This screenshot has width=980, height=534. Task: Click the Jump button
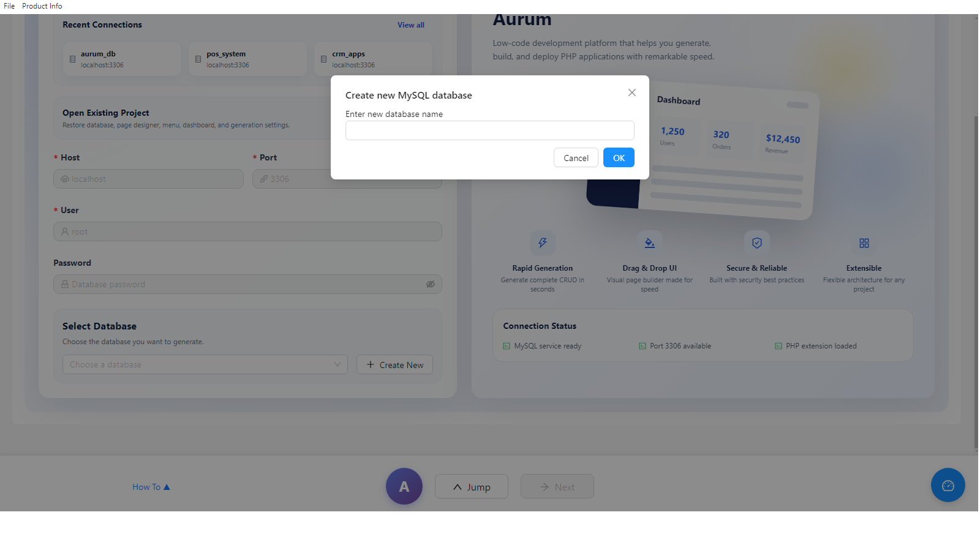coord(472,486)
